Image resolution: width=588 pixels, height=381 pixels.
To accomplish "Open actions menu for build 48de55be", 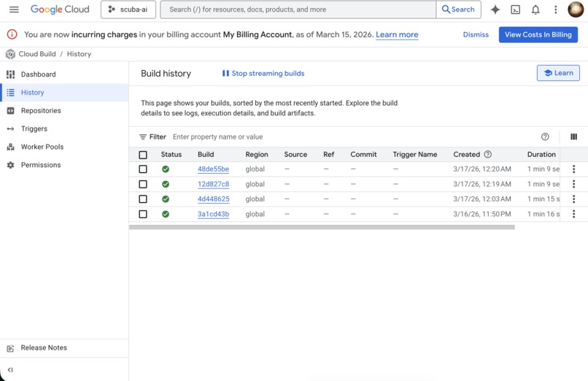I will [573, 169].
